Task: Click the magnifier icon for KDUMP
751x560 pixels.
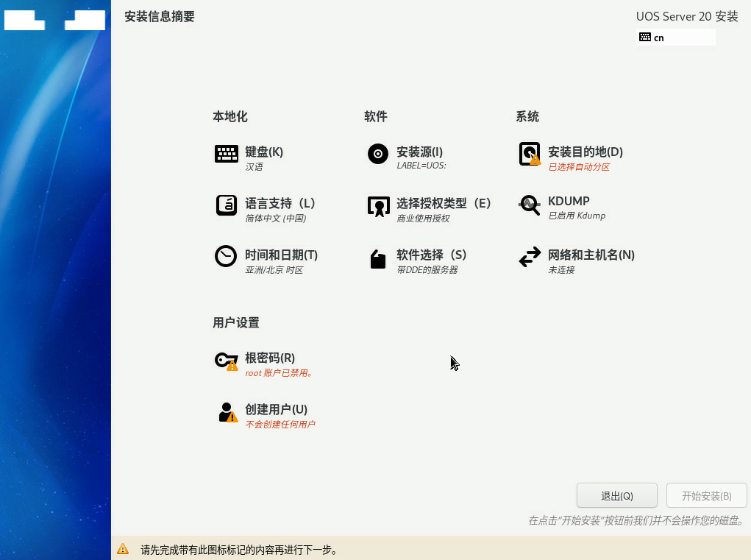Action: 530,205
